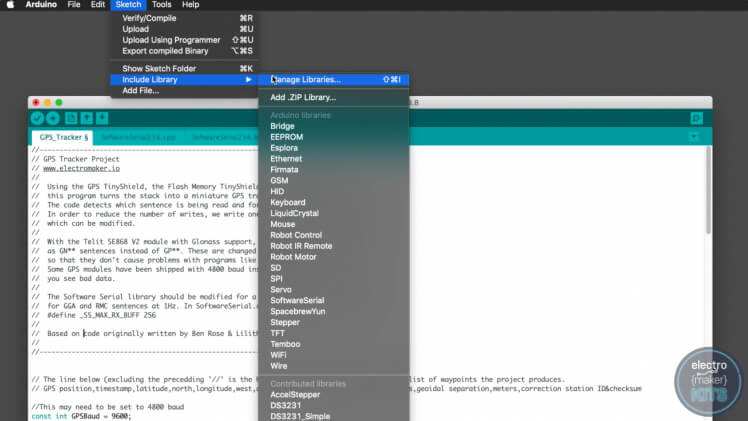Click the www.electromaker.io link in code
This screenshot has width=748, height=421.
(x=82, y=168)
